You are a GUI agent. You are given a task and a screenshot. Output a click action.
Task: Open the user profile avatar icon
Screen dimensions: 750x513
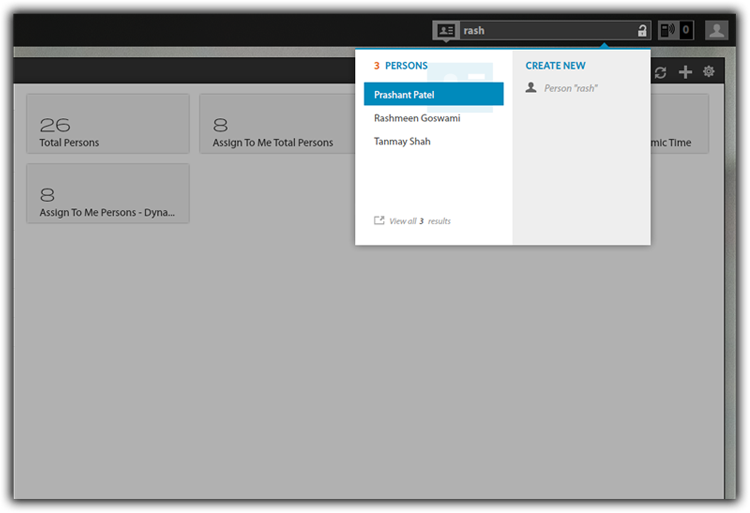716,30
